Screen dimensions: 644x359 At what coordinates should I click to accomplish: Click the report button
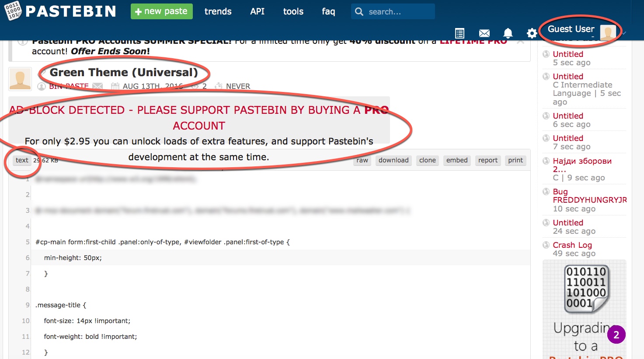click(488, 160)
